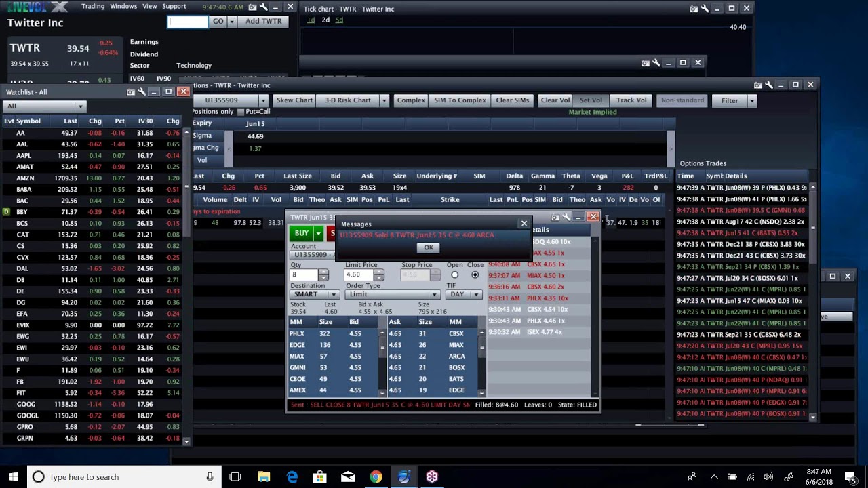Open the TIF DAY dropdown
Viewport: 868px width, 488px height.
click(x=465, y=294)
